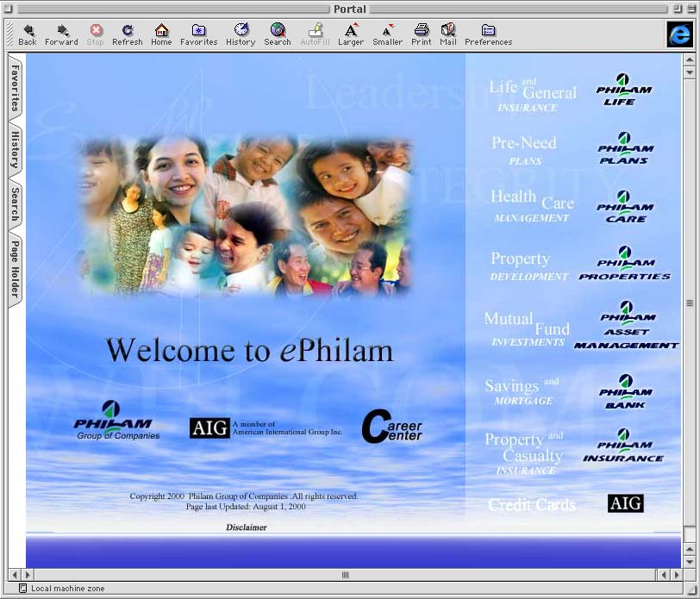Click the Local machine zone status icon
The height and width of the screenshot is (599, 700).
click(x=22, y=589)
